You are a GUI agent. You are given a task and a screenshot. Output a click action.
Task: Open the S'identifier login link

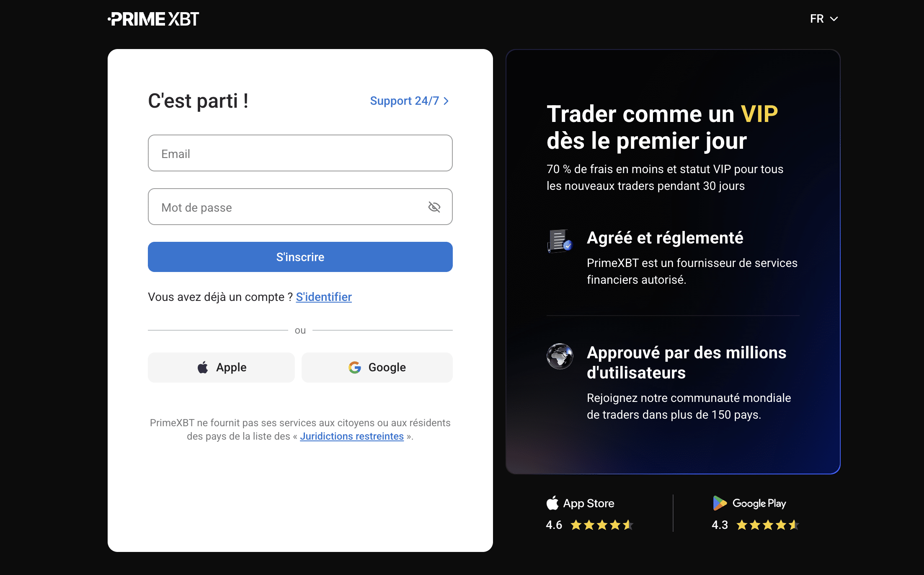pyautogui.click(x=324, y=297)
